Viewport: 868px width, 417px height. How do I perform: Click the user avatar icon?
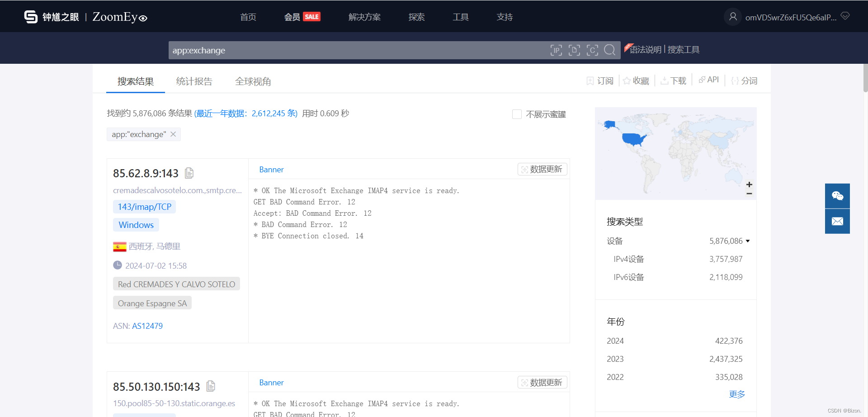[733, 17]
